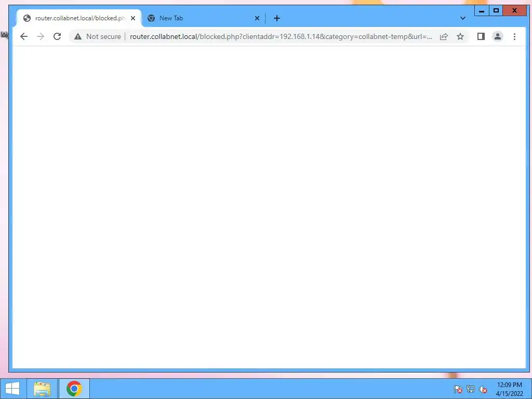Open Chrome's three-dot menu
The image size is (532, 399).
[514, 36]
